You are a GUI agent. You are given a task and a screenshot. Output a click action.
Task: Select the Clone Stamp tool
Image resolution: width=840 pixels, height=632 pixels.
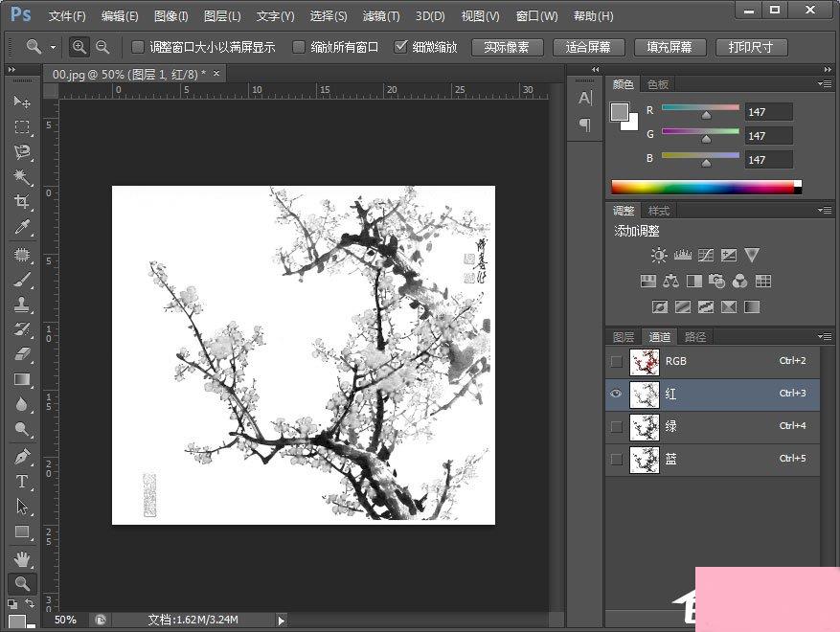click(21, 305)
